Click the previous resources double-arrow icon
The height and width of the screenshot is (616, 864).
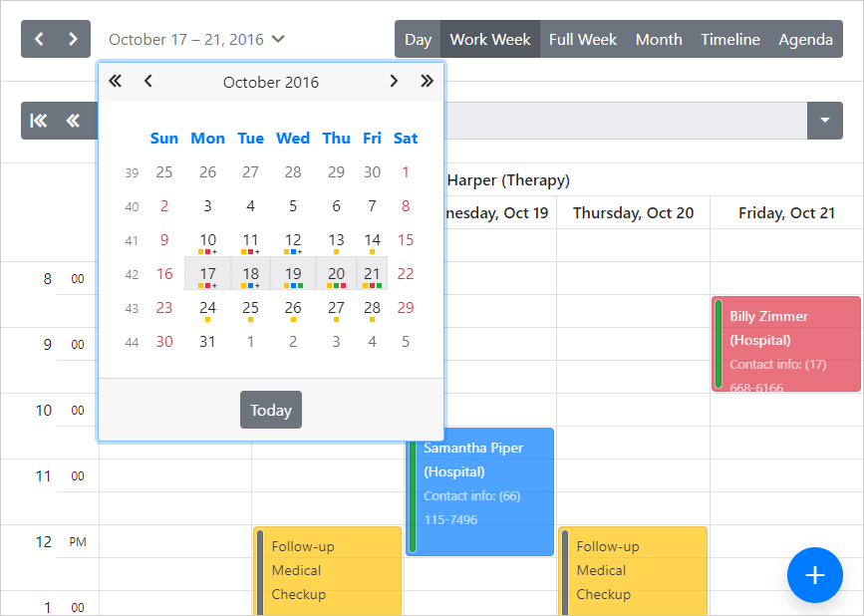[73, 121]
